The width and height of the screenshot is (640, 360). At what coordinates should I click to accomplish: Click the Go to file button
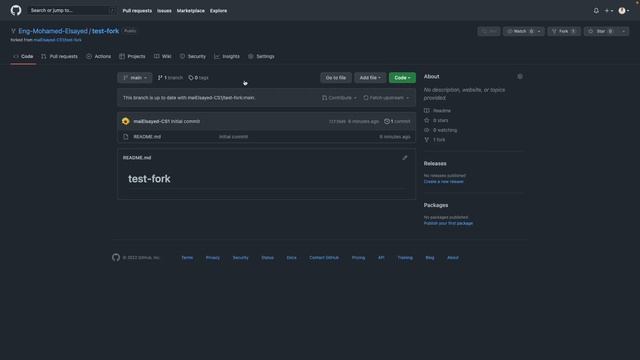[x=336, y=78]
